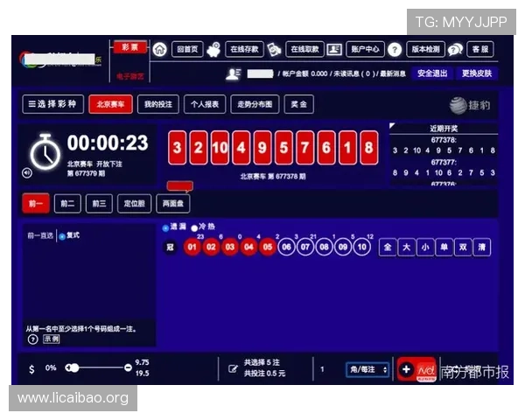The image size is (525, 420).
Task: Select the 遗漏 radio option
Action: coord(166,227)
